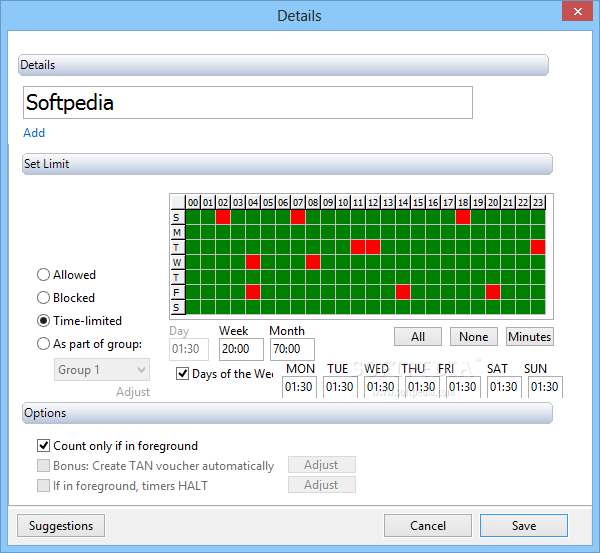
Task: Toggle If in foreground, timers HALT checkbox
Action: pyautogui.click(x=43, y=486)
